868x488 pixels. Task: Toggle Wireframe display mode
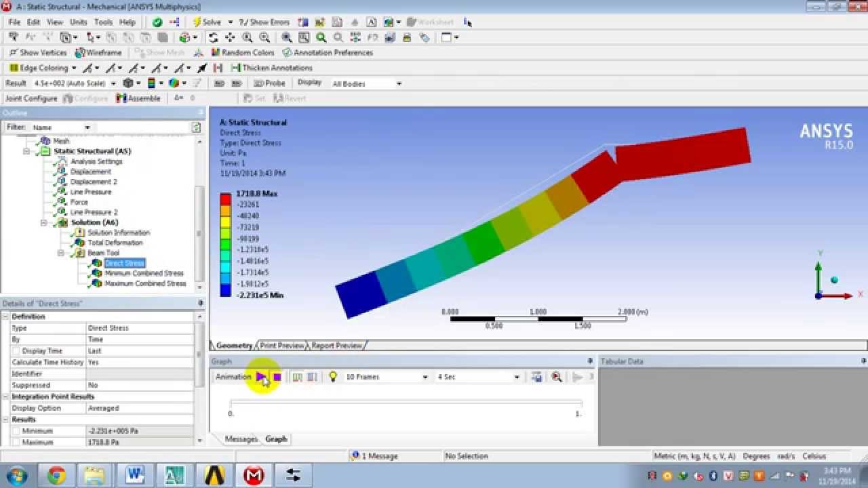(x=98, y=53)
